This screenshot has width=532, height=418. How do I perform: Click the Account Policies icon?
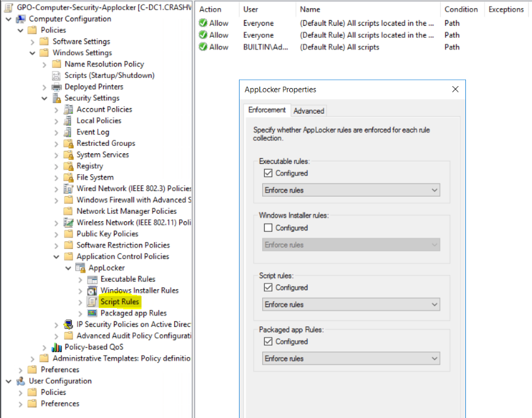tap(68, 109)
